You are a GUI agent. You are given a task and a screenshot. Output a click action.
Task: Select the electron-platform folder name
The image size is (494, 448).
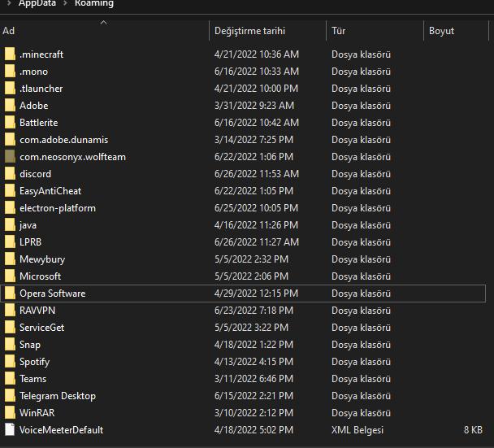pos(58,208)
